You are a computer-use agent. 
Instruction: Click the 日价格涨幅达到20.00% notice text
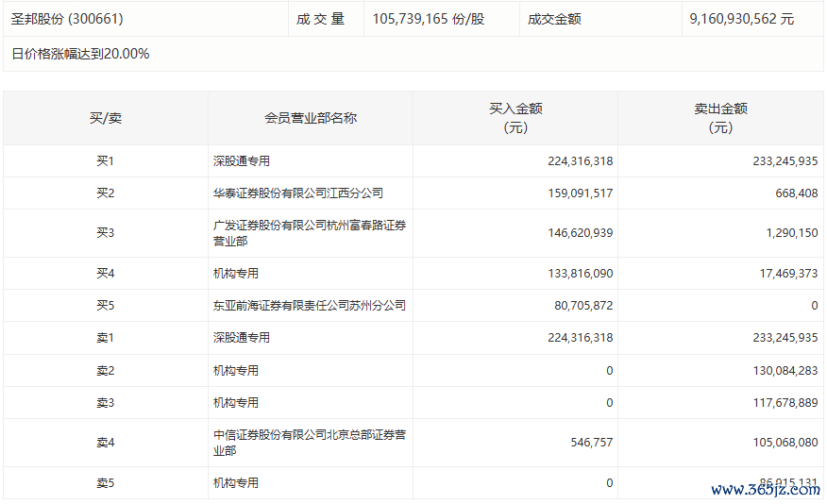[x=80, y=54]
